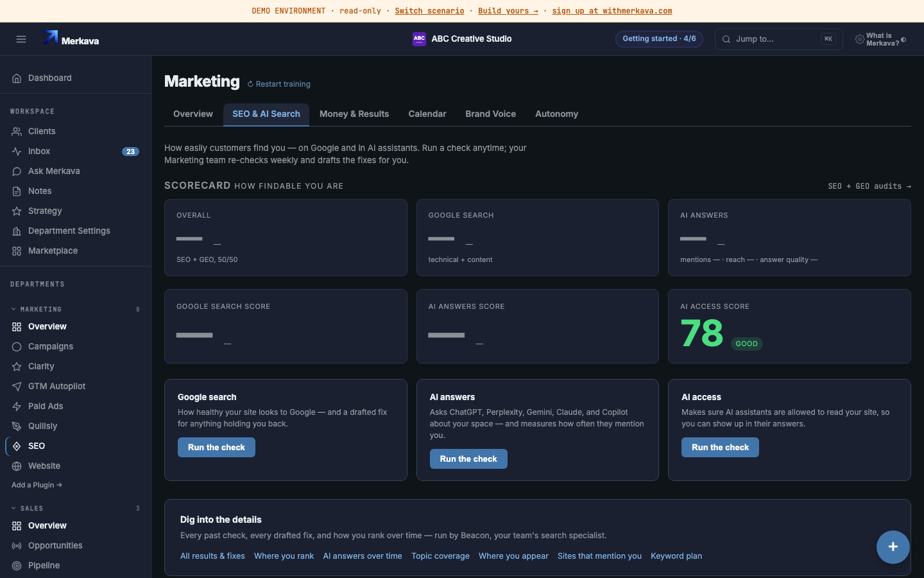
Task: Open Campaigns under Marketing
Action: pyautogui.click(x=76, y=347)
